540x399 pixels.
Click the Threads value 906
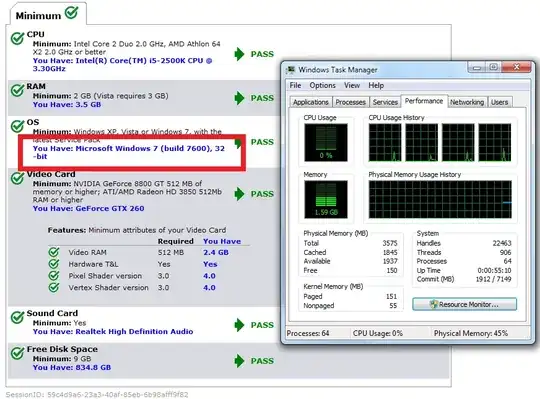point(505,252)
